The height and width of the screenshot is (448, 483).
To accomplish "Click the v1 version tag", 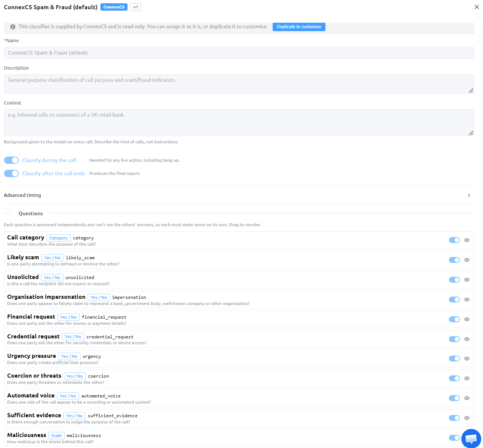I will click(136, 7).
